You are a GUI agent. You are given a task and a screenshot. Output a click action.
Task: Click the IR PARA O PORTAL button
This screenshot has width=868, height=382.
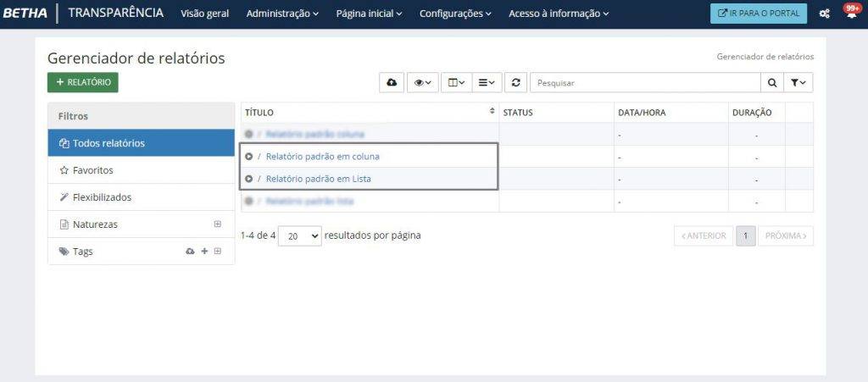coord(758,14)
